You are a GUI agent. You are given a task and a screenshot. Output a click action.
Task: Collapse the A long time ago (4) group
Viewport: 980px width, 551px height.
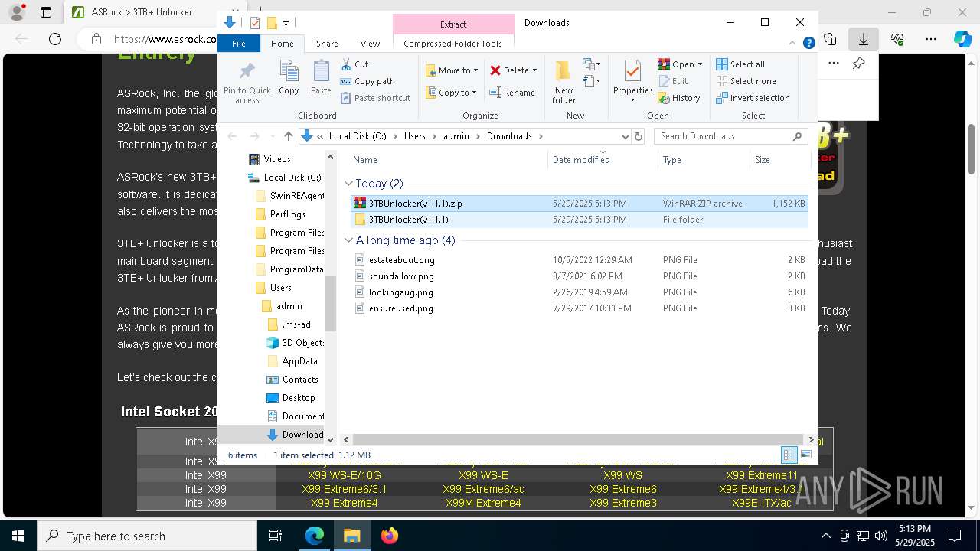348,240
